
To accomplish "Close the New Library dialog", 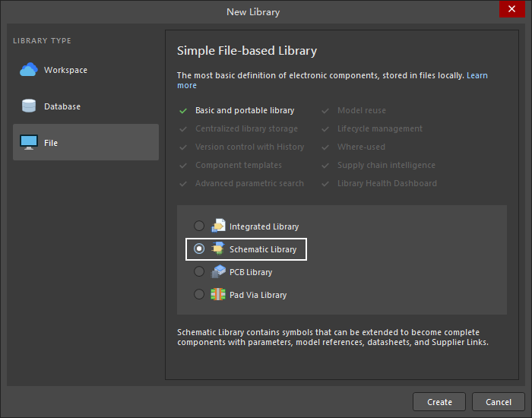I will [510, 11].
